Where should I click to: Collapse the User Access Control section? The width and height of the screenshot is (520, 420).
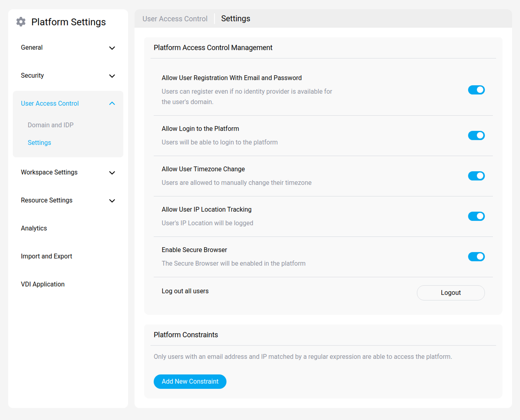[112, 104]
